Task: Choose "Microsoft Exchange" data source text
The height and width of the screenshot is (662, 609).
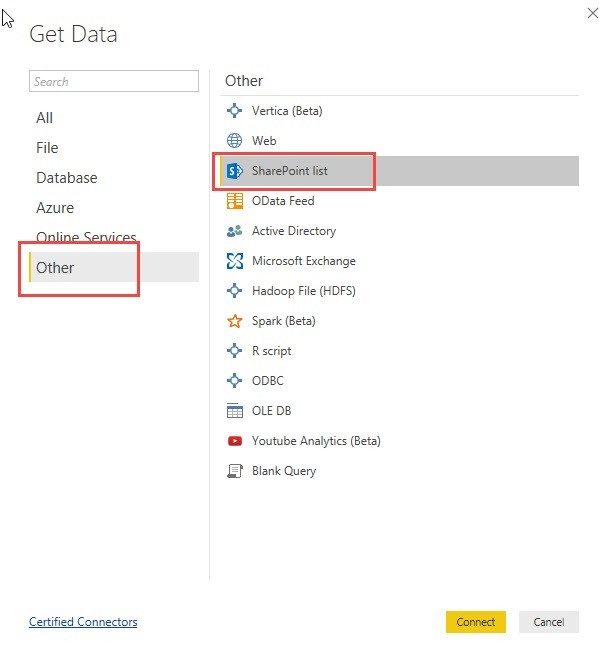Action: click(x=304, y=261)
